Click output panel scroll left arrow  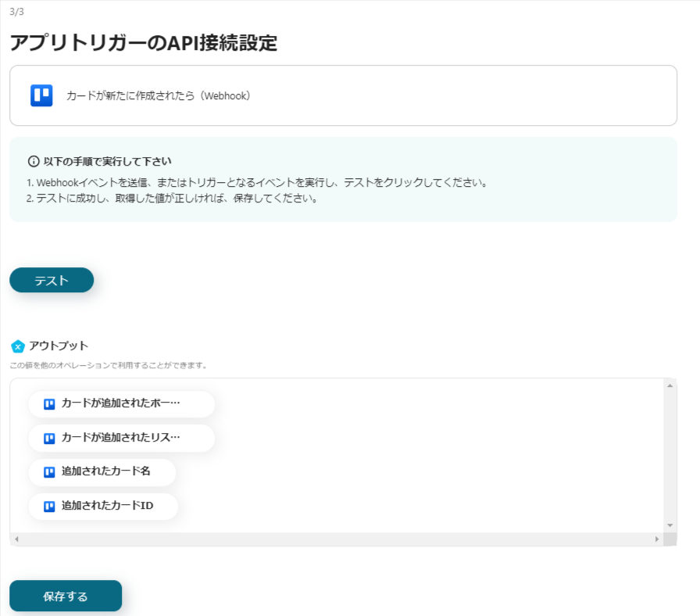16,539
